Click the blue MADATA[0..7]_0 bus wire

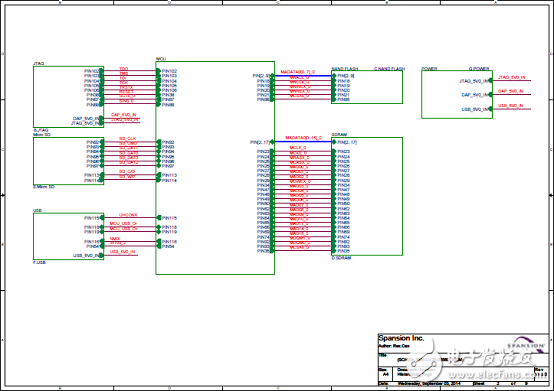point(303,76)
